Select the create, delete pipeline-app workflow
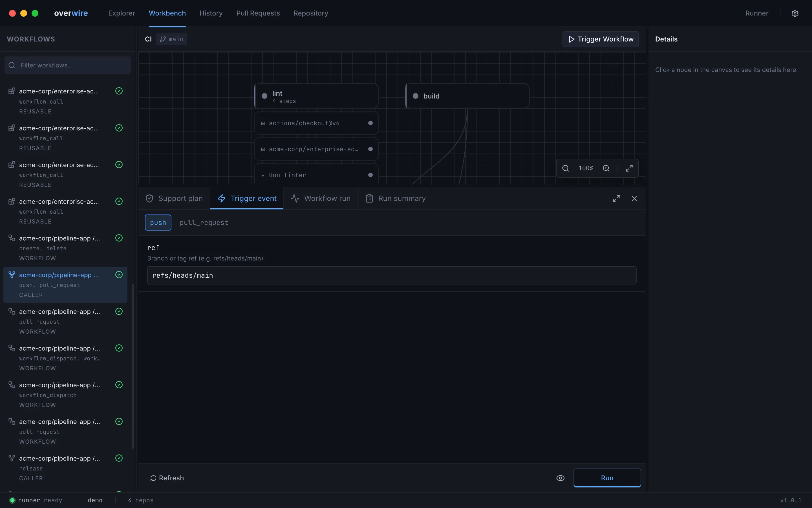Screen dimensions: 812x508 point(65,248)
